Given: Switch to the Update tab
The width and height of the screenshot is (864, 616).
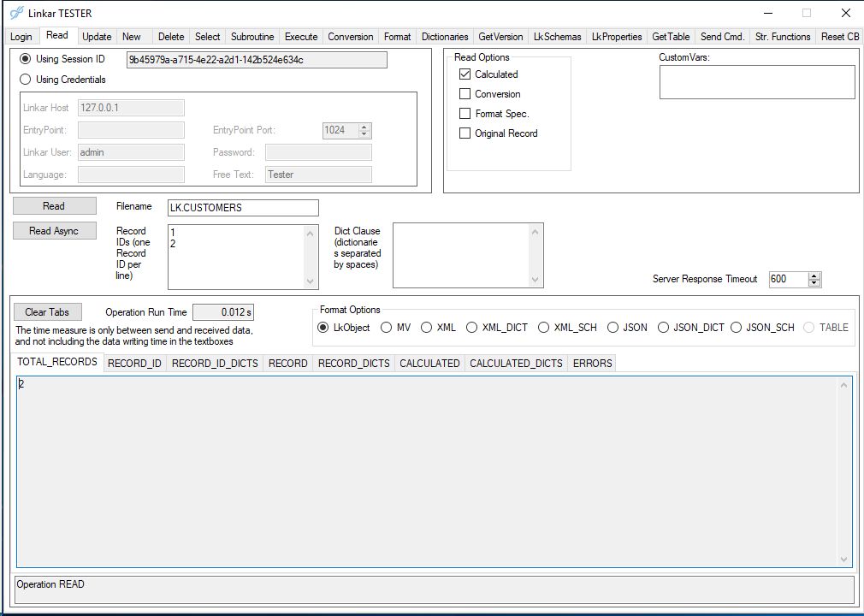Looking at the screenshot, I should tap(97, 37).
